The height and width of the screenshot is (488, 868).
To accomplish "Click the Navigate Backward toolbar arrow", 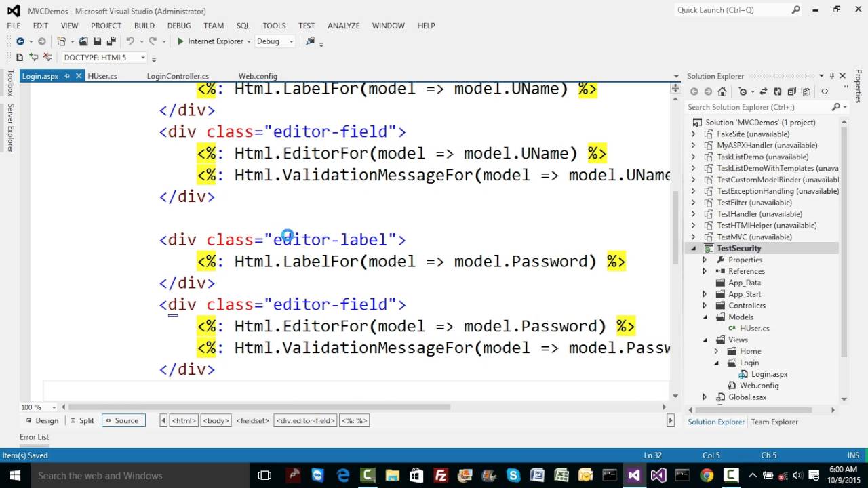I will (20, 41).
